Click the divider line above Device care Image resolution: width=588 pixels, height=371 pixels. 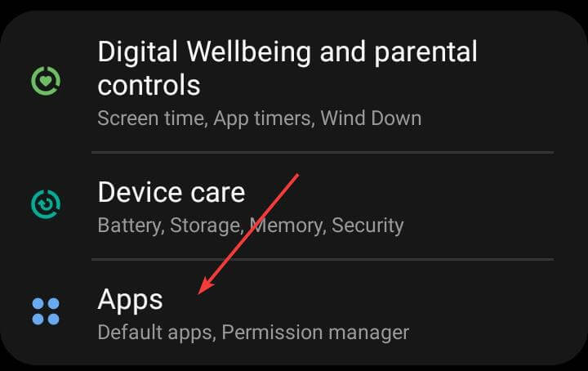coord(323,152)
